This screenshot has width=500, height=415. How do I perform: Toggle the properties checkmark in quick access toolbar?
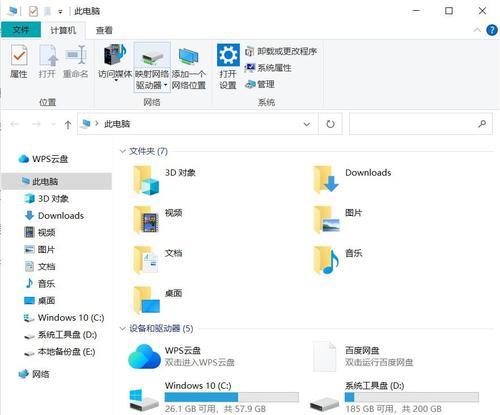click(33, 11)
